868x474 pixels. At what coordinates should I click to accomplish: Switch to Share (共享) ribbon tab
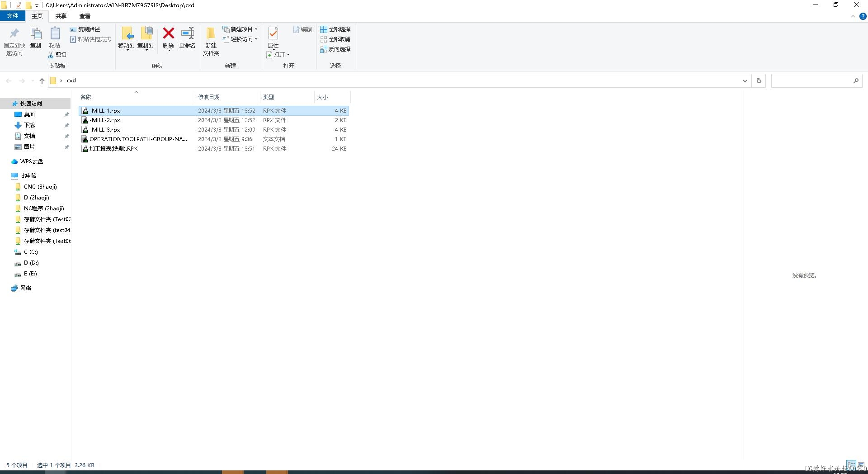coord(61,16)
